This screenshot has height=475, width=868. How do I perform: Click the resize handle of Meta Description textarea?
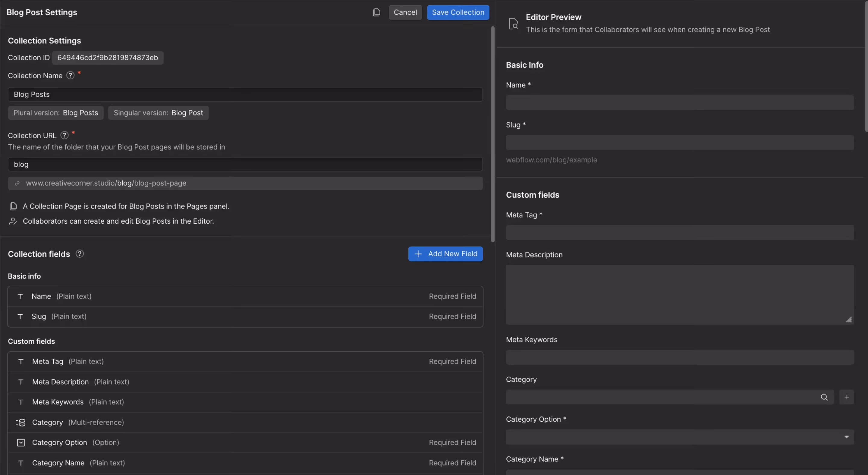tap(848, 319)
